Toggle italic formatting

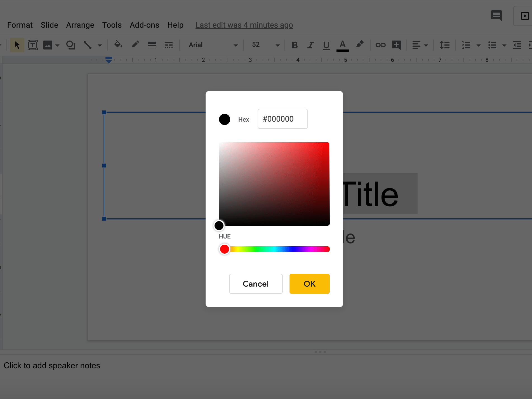(310, 45)
